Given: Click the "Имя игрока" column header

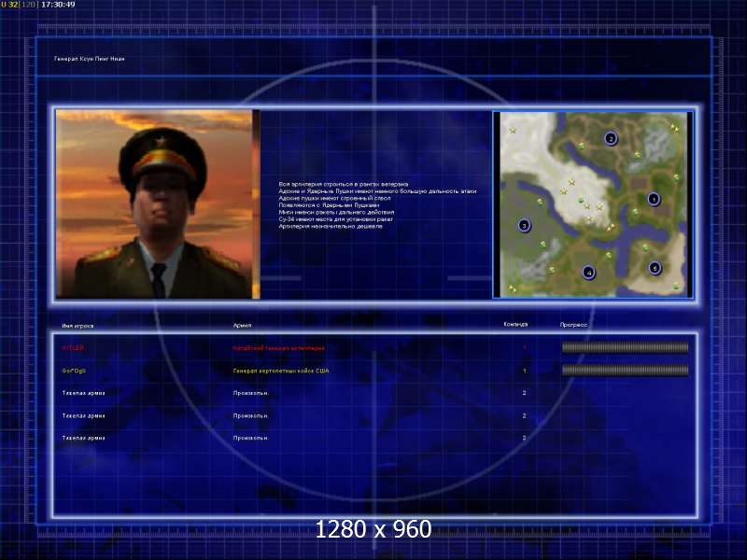Looking at the screenshot, I should click(78, 326).
